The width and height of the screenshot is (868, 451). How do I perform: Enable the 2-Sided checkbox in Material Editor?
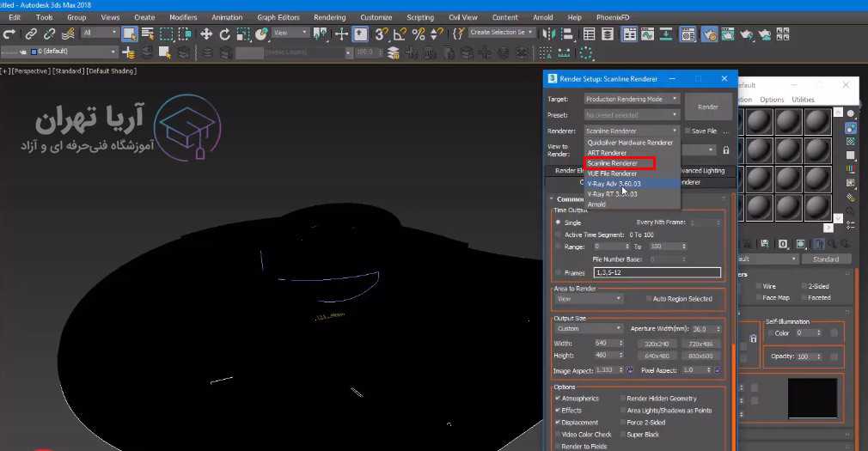pyautogui.click(x=804, y=286)
